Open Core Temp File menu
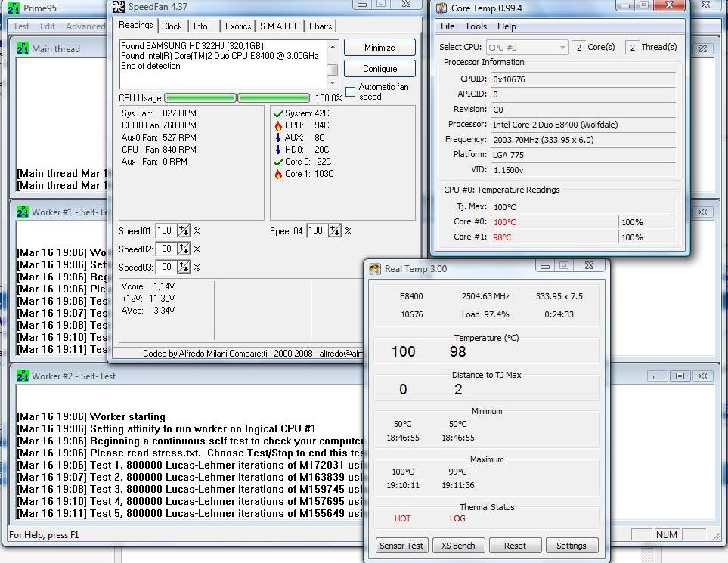Viewport: 728px width, 563px height. tap(448, 26)
